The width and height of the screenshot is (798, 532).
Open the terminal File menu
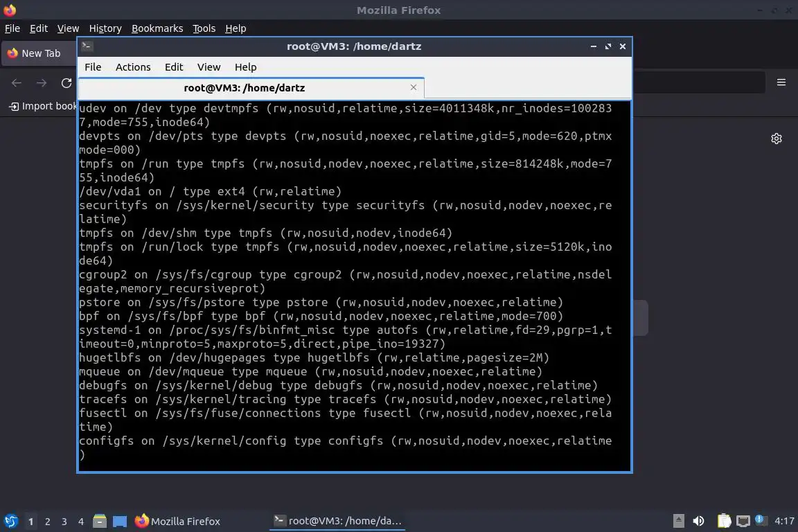pos(93,67)
